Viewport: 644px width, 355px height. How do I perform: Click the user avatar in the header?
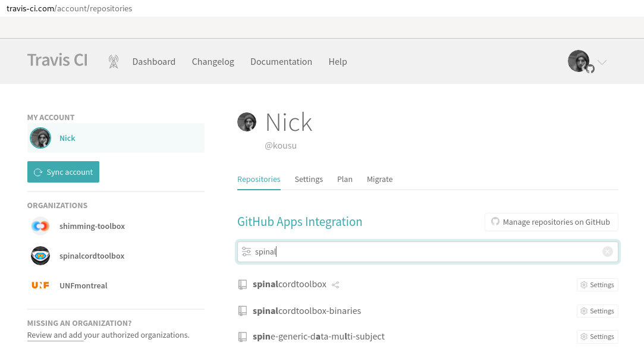click(x=579, y=61)
